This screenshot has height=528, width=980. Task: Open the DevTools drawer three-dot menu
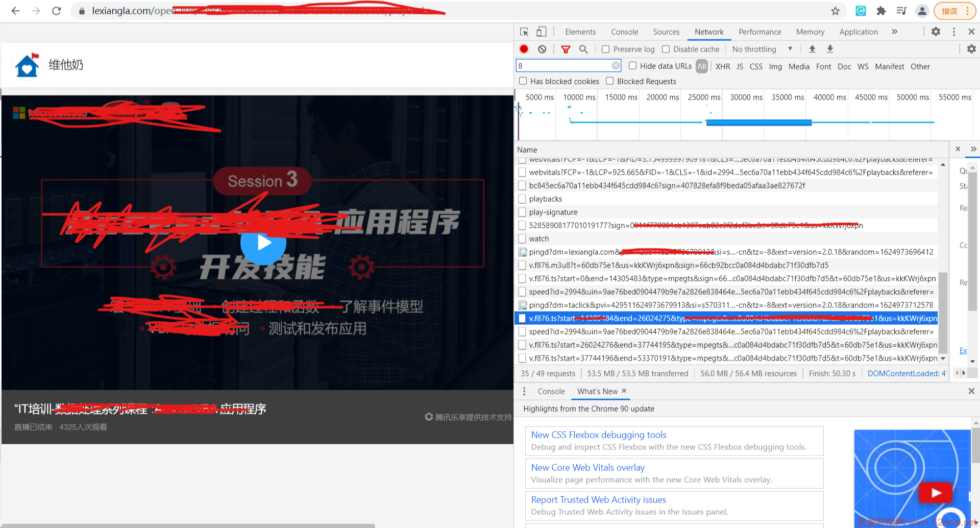point(524,391)
